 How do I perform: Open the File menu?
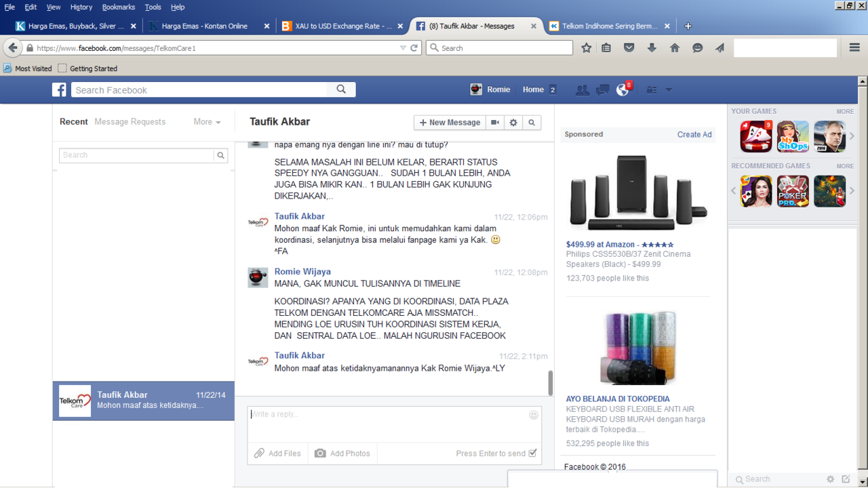(x=9, y=7)
